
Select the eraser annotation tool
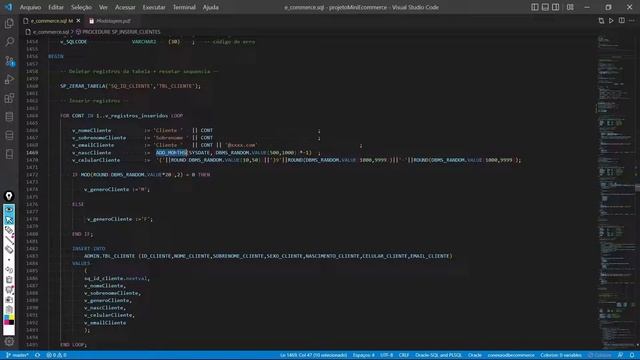coord(9,250)
